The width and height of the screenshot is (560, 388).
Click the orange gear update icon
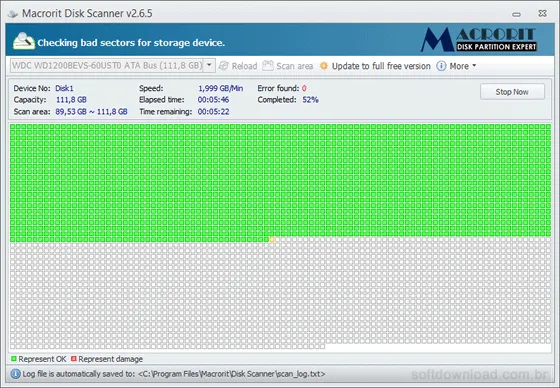[x=324, y=66]
